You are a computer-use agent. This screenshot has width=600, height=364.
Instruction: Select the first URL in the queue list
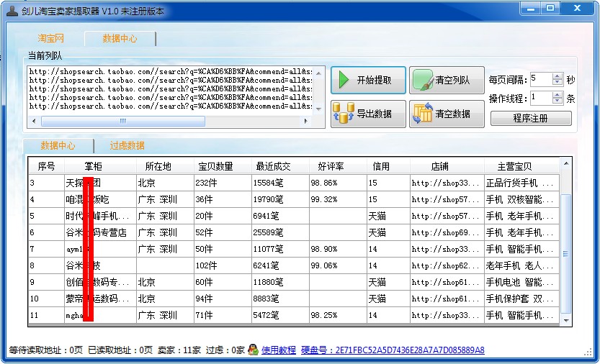[x=171, y=71]
